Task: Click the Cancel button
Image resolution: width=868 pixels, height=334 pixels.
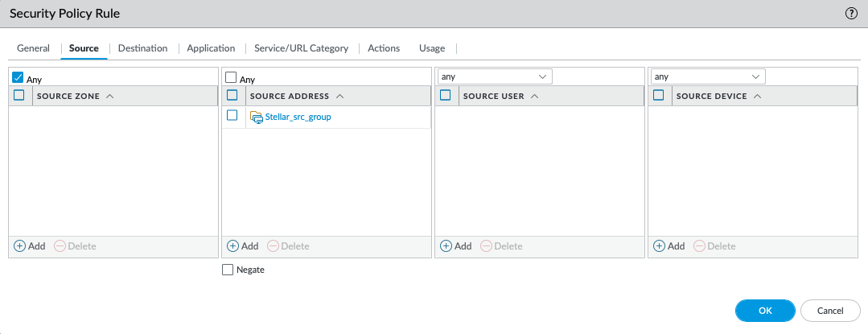Action: (829, 311)
